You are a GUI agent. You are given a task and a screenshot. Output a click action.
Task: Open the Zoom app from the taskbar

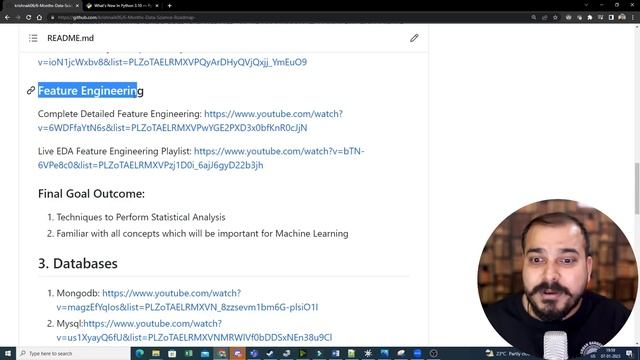[417, 353]
